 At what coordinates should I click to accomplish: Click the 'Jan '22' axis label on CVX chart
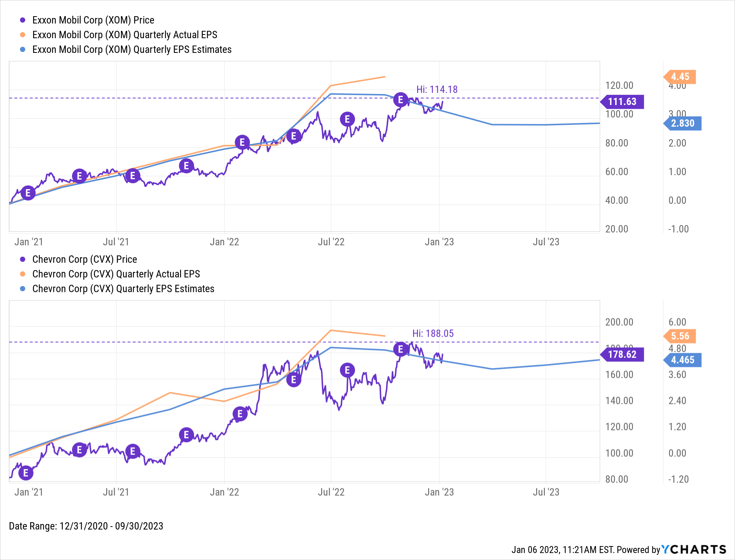click(224, 492)
